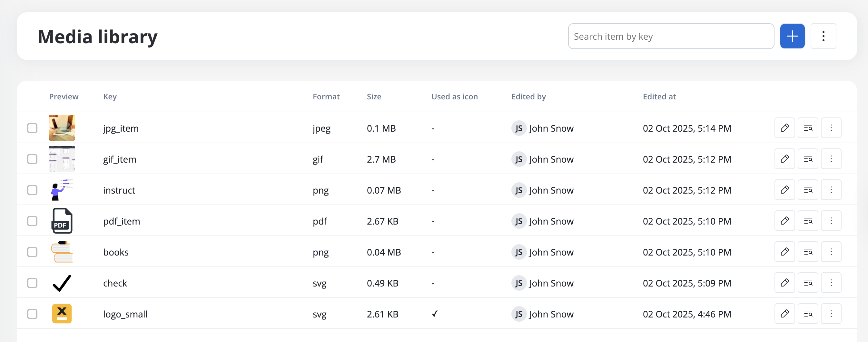Tick the checkbox next to pdf_item
The width and height of the screenshot is (868, 342).
pyautogui.click(x=32, y=221)
